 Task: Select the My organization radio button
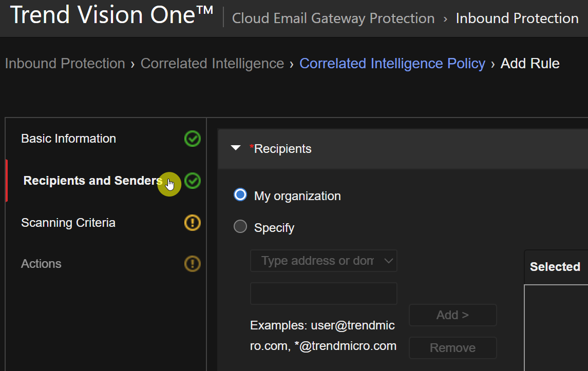click(x=240, y=196)
